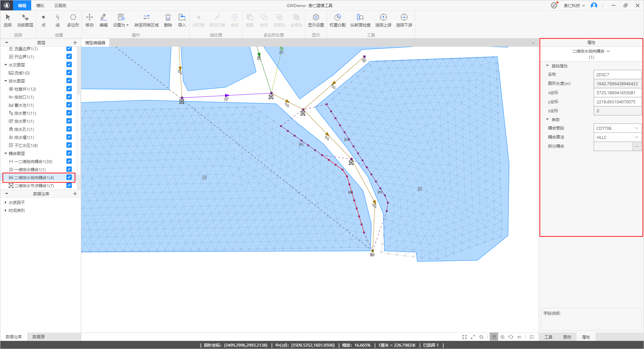The image size is (644, 349).
Task: Click the trace downstream tool
Action: [404, 20]
